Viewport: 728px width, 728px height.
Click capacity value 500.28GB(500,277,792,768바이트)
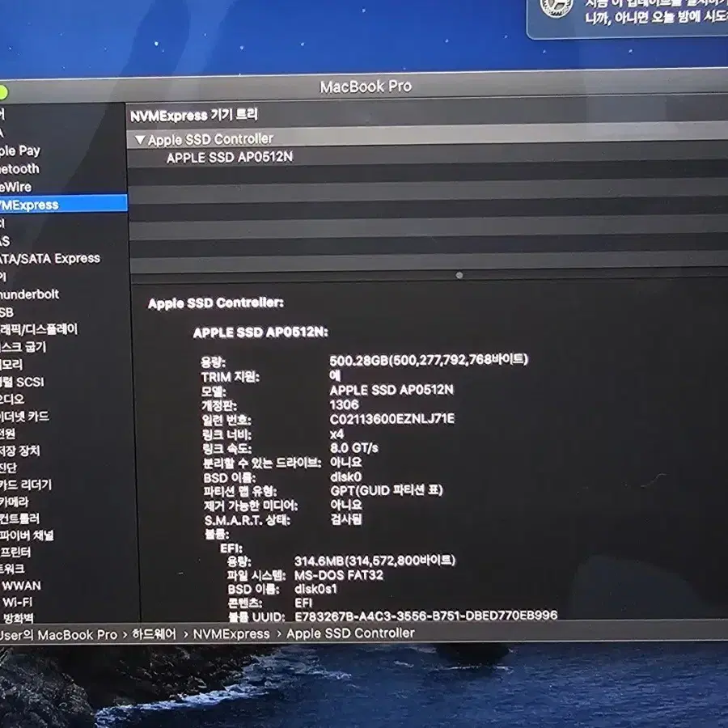(x=429, y=360)
